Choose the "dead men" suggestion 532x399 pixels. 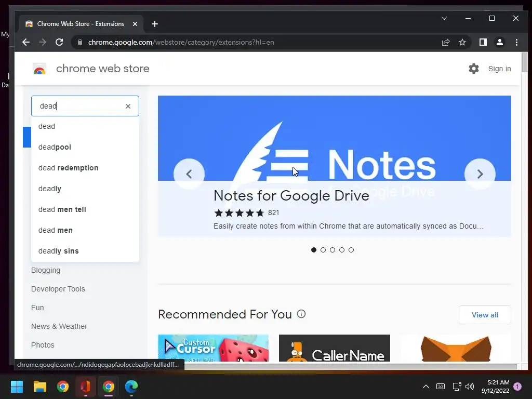click(x=85, y=230)
